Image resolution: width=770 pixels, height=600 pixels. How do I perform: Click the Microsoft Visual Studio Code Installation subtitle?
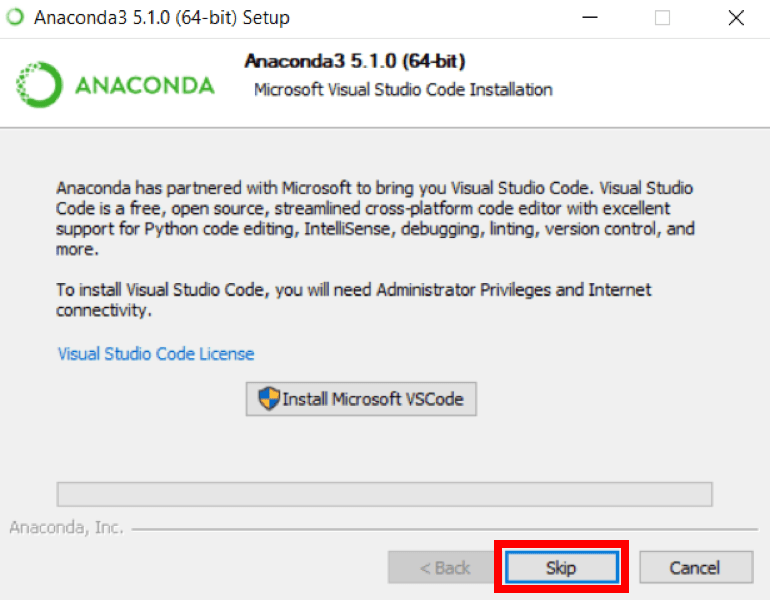403,90
